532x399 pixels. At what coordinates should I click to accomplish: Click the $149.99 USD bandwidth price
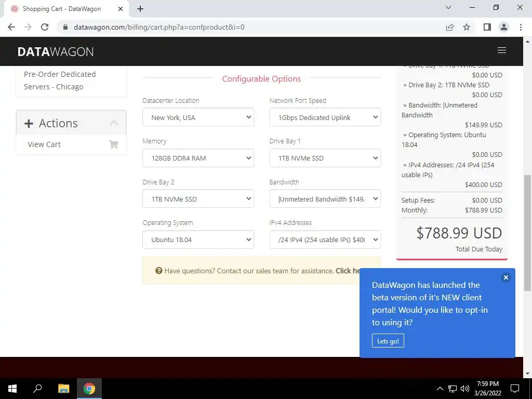[x=484, y=125]
